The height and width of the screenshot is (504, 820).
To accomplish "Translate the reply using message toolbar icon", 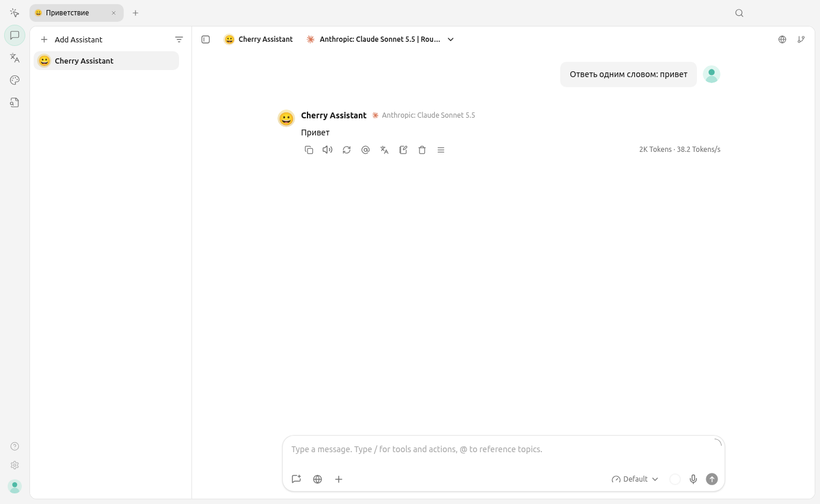I will (384, 150).
